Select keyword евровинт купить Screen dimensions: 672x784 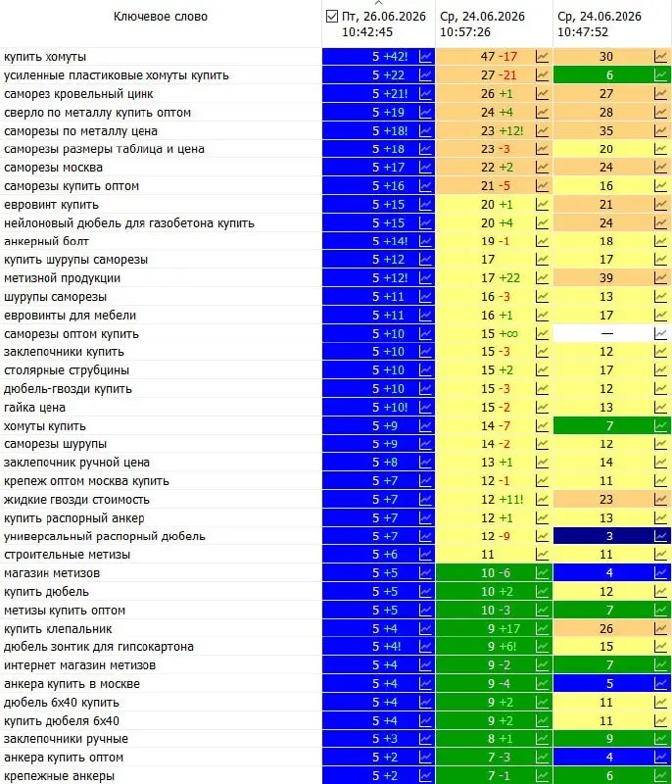[x=51, y=204]
